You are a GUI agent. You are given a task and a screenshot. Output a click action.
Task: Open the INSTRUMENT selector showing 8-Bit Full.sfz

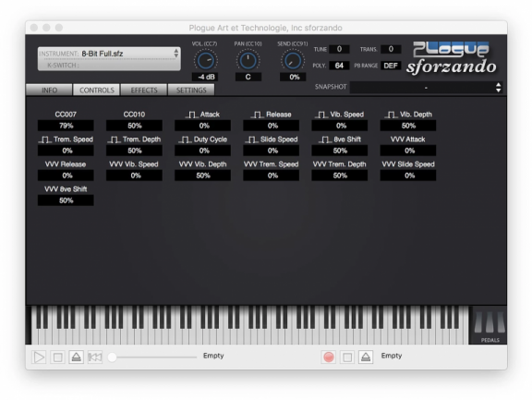109,54
